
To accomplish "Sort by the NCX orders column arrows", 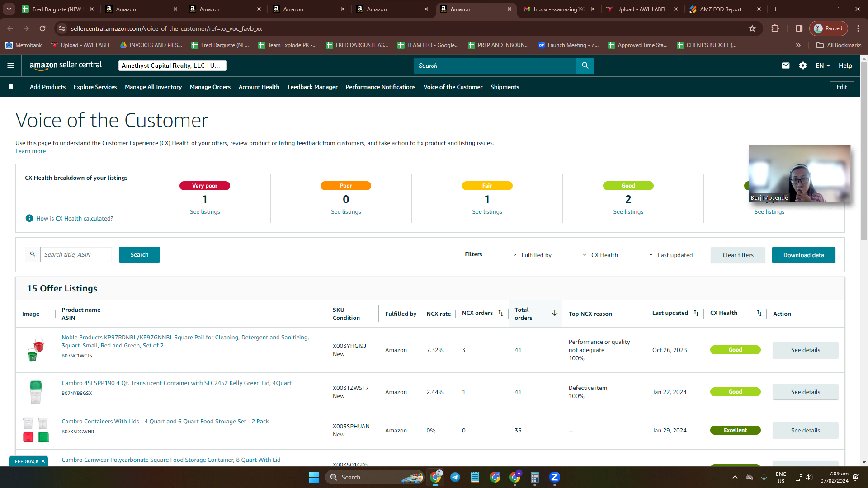I will (500, 313).
